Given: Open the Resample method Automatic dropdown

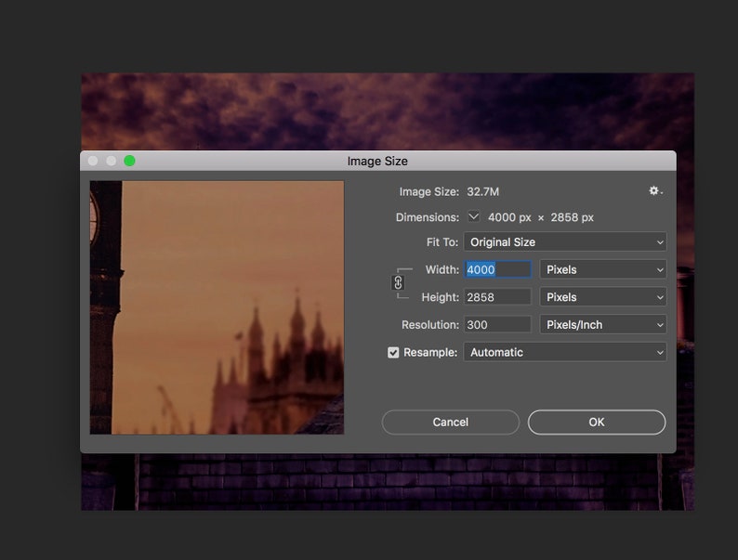Looking at the screenshot, I should coord(565,352).
